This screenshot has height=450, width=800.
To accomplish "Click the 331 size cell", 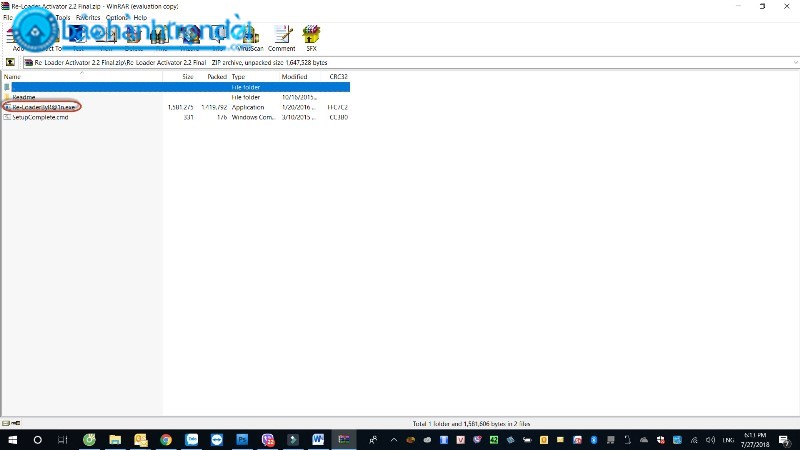I will (188, 117).
